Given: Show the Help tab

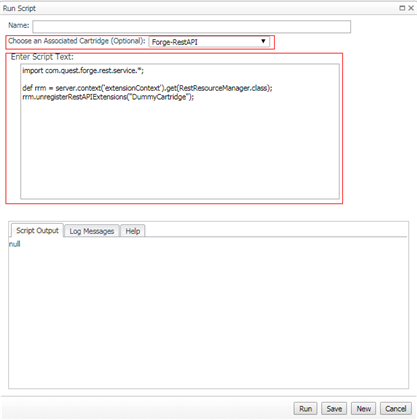Looking at the screenshot, I should pos(133,231).
